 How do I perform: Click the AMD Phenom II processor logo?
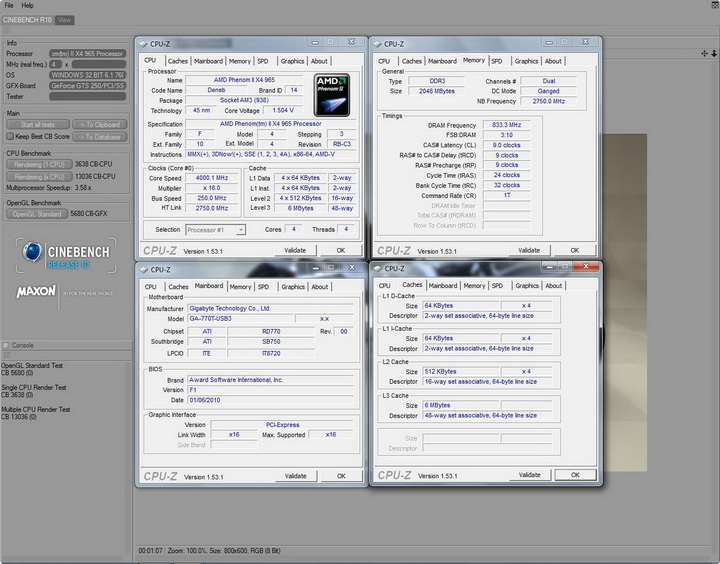tap(332, 95)
